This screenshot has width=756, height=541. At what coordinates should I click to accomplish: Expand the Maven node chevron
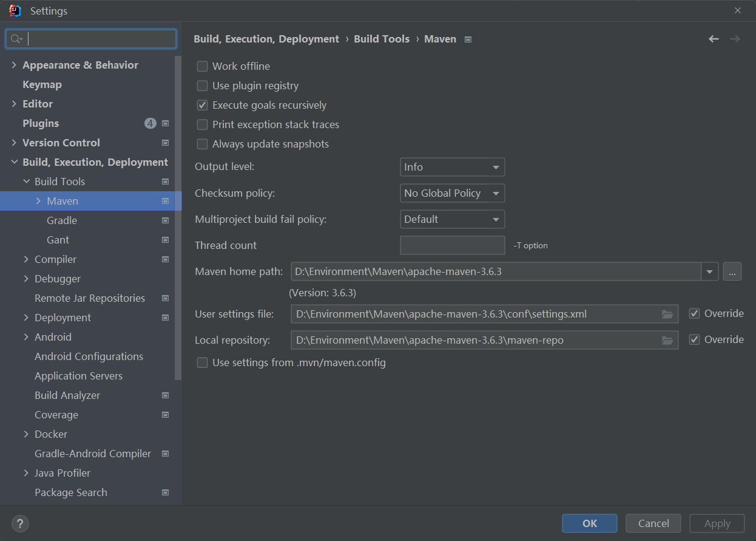tap(38, 201)
